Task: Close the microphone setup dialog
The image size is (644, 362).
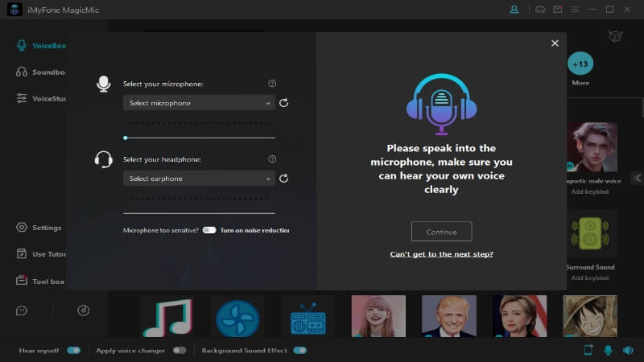Action: [x=555, y=43]
